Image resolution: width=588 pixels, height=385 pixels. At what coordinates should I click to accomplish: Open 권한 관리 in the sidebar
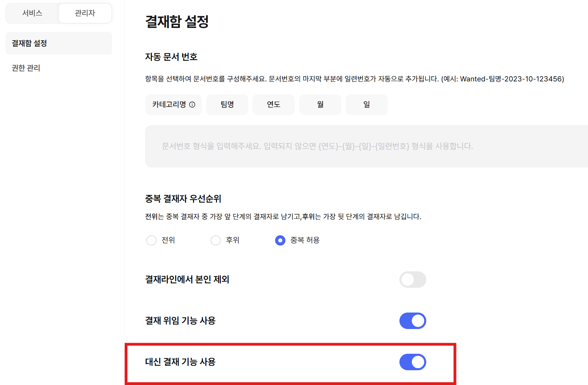[26, 68]
